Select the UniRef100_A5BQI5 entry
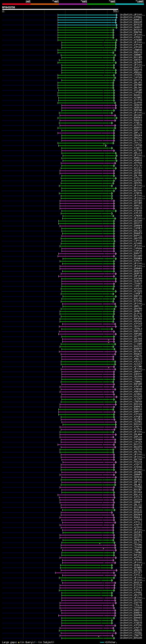Screen dimensions: 146x644 coord(131,630)
